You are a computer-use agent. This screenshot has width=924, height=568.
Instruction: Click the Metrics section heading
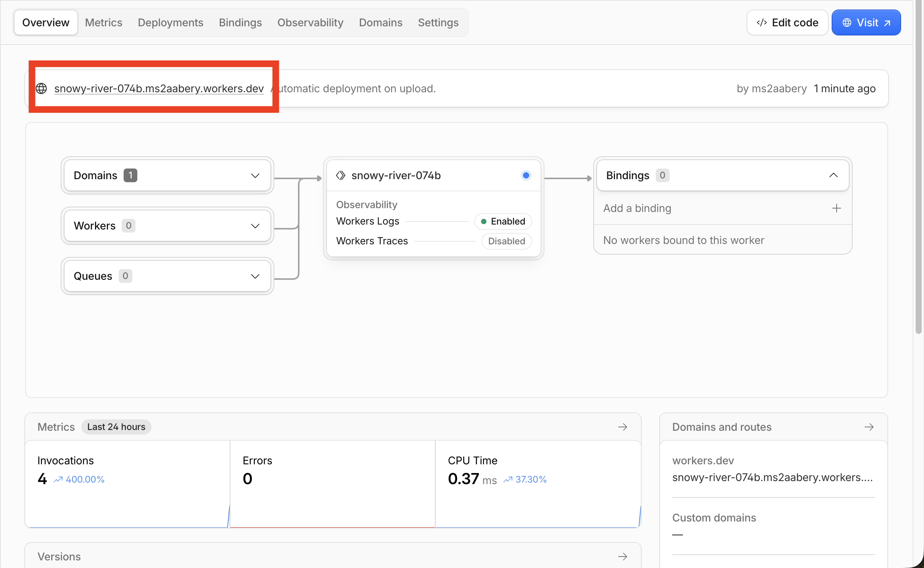click(56, 427)
